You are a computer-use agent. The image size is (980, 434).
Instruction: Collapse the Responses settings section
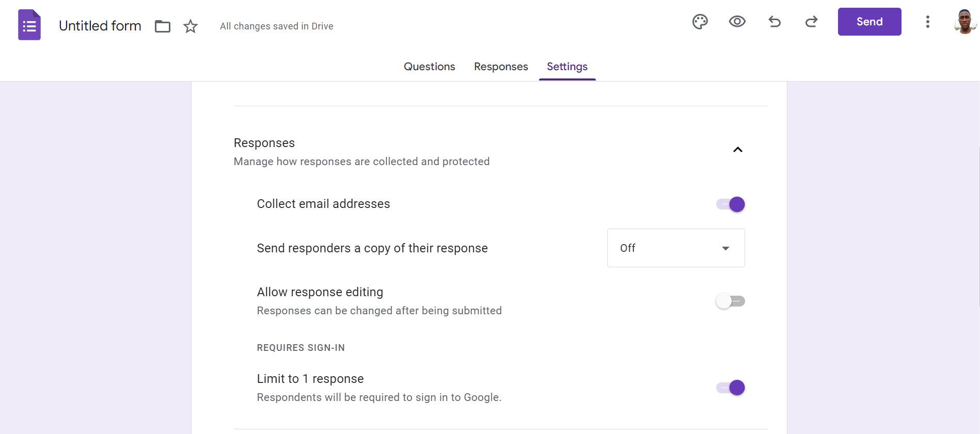[738, 150]
